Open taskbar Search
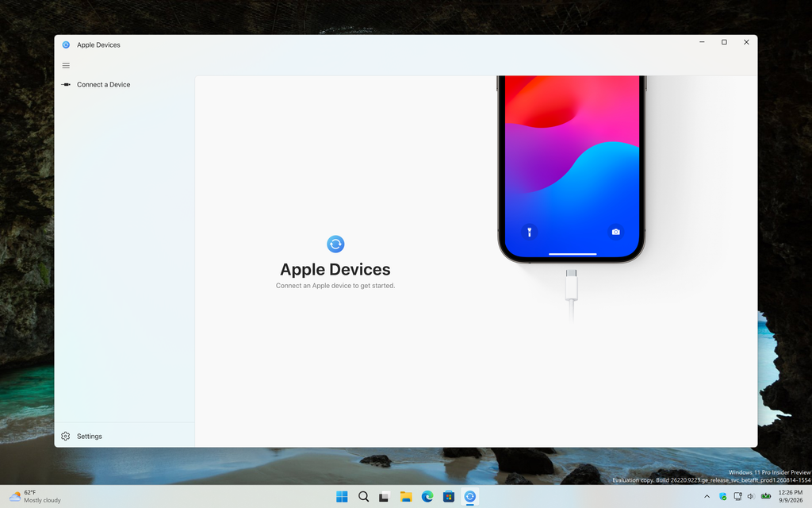 [x=363, y=497]
